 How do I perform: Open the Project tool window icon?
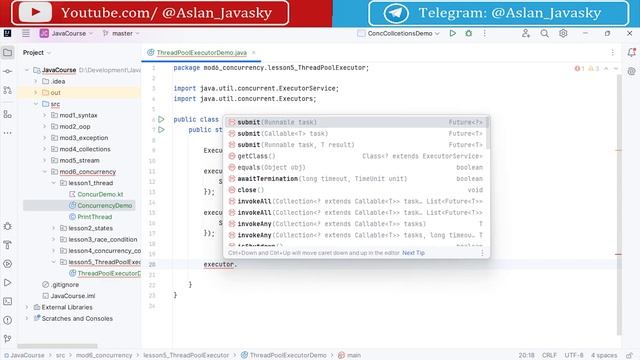[7, 52]
